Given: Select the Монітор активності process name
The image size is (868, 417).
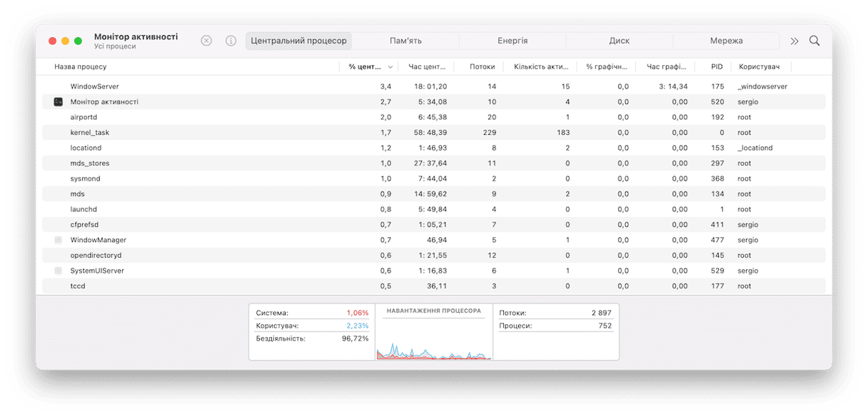Looking at the screenshot, I should pos(104,102).
